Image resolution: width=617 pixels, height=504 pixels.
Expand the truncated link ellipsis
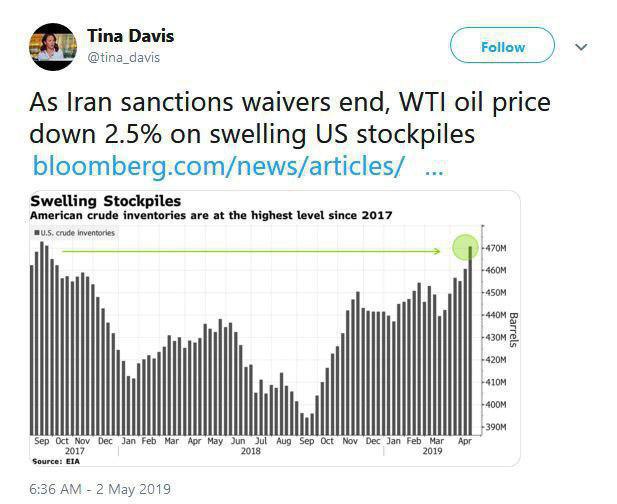click(434, 165)
